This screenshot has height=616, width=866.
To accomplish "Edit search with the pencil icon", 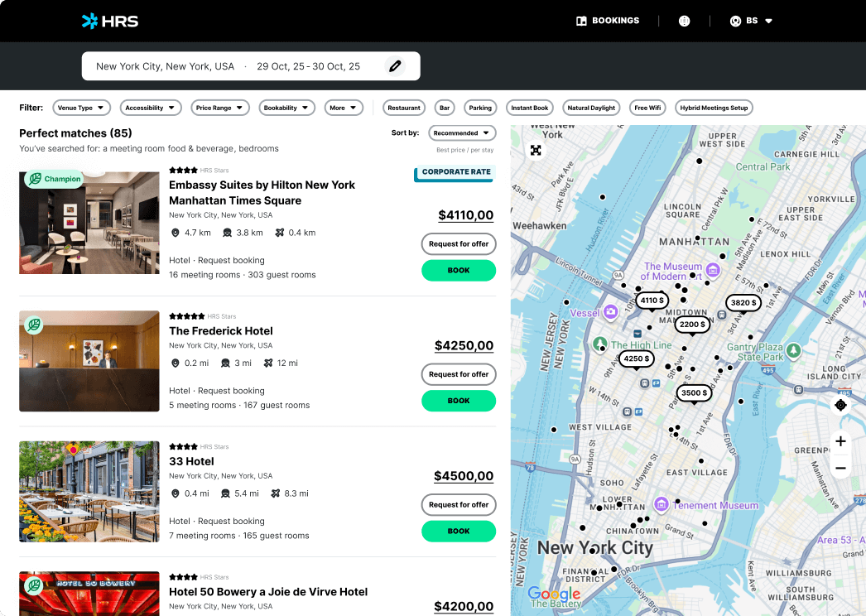I will 395,66.
